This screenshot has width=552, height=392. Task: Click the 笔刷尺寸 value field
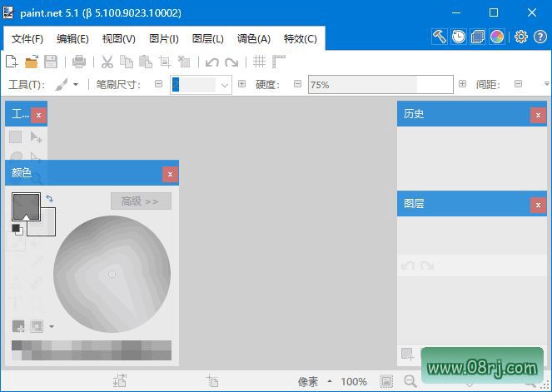[x=193, y=85]
